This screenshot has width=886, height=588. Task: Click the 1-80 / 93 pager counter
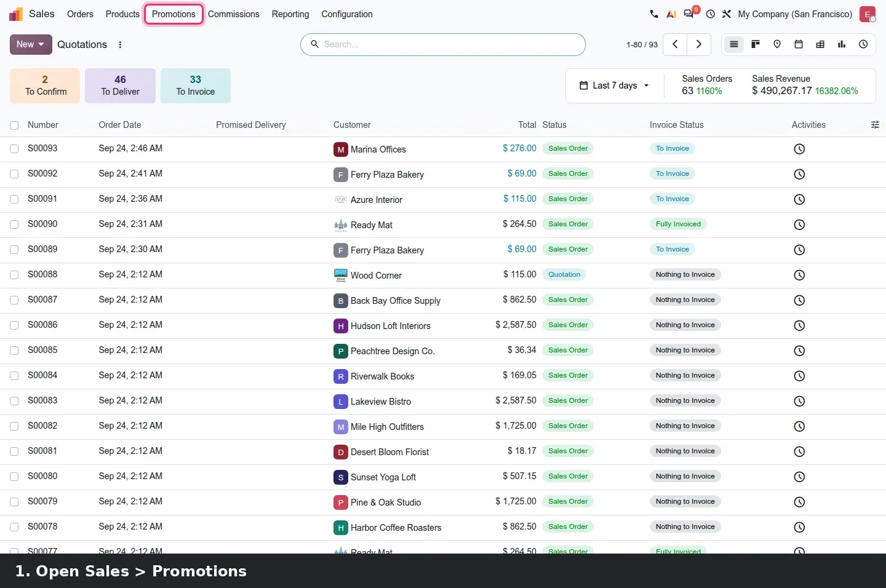642,44
